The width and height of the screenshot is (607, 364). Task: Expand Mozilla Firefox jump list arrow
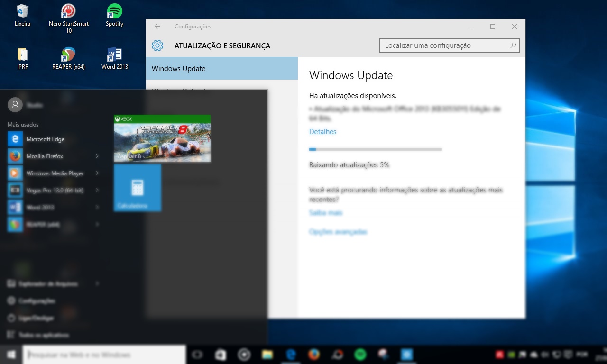point(97,156)
